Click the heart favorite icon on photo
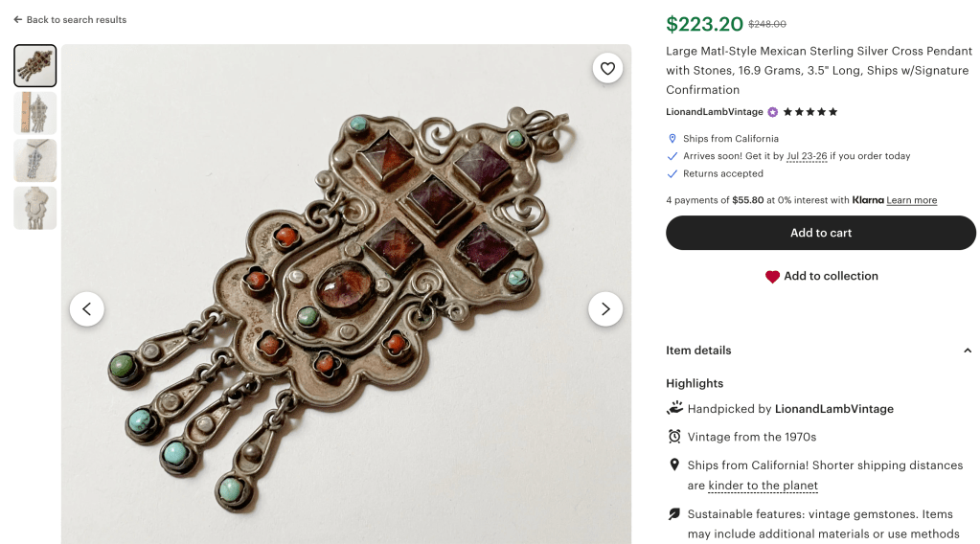 [607, 68]
